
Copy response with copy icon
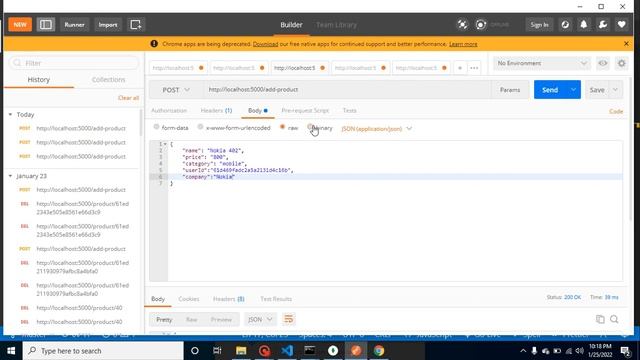[x=600, y=319]
